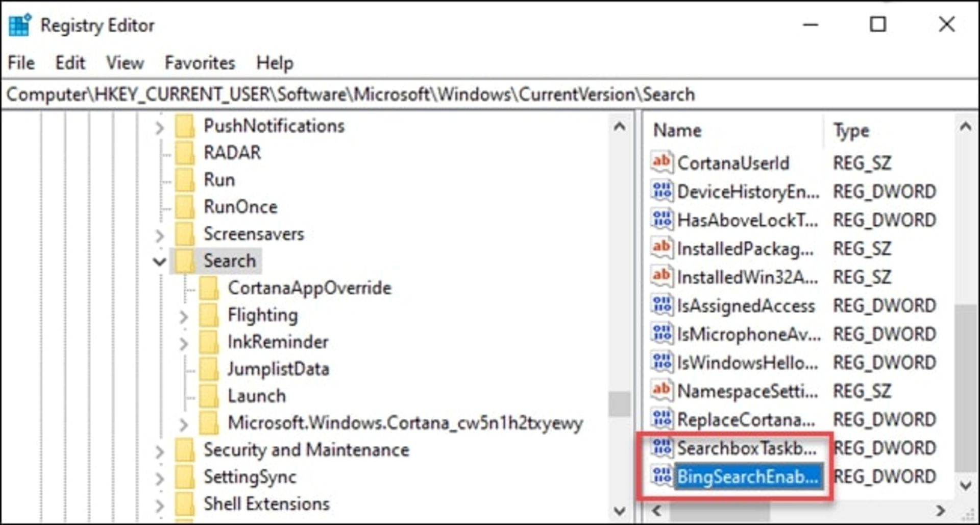Click the tree pane scroll up arrow
Viewport: 980px width, 525px height.
(620, 126)
